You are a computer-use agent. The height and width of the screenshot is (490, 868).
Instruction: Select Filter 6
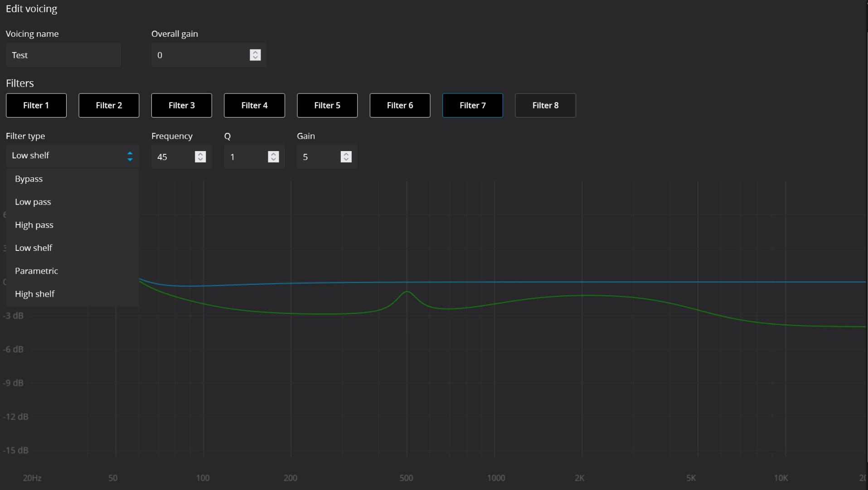pyautogui.click(x=400, y=105)
